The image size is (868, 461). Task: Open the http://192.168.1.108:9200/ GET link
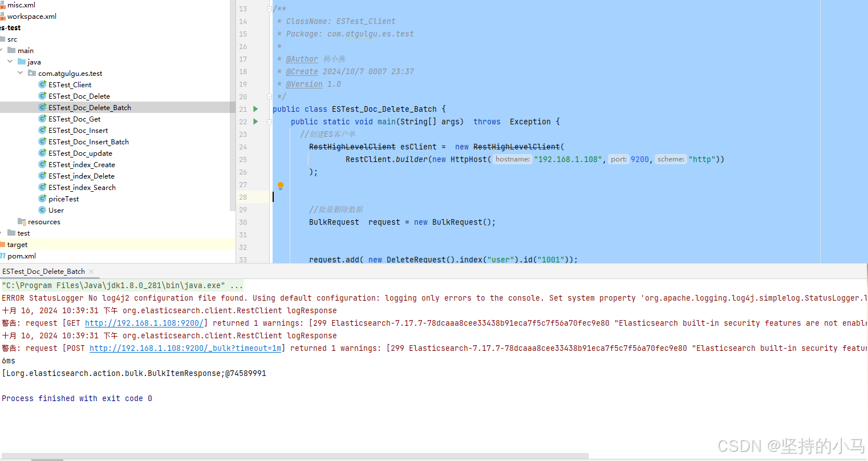pyautogui.click(x=144, y=323)
